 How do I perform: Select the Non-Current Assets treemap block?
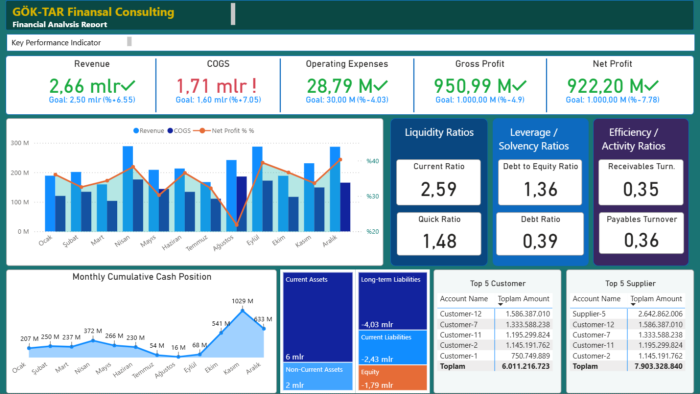(317, 377)
